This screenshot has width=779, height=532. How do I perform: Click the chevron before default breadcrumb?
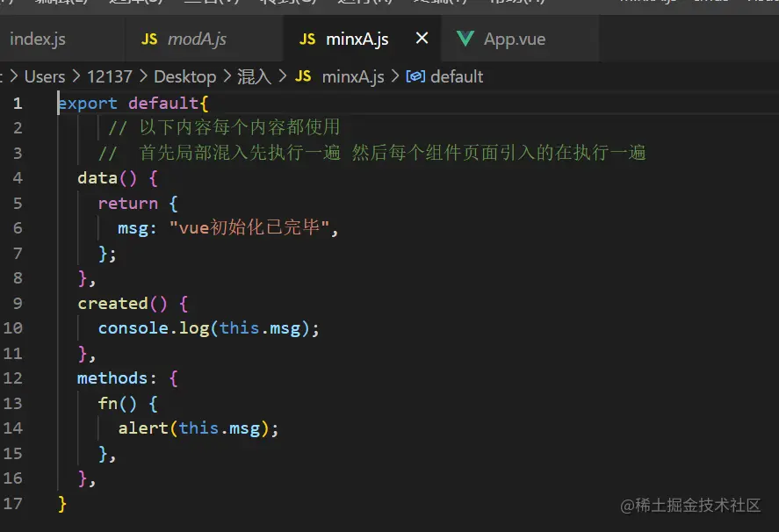coord(395,76)
